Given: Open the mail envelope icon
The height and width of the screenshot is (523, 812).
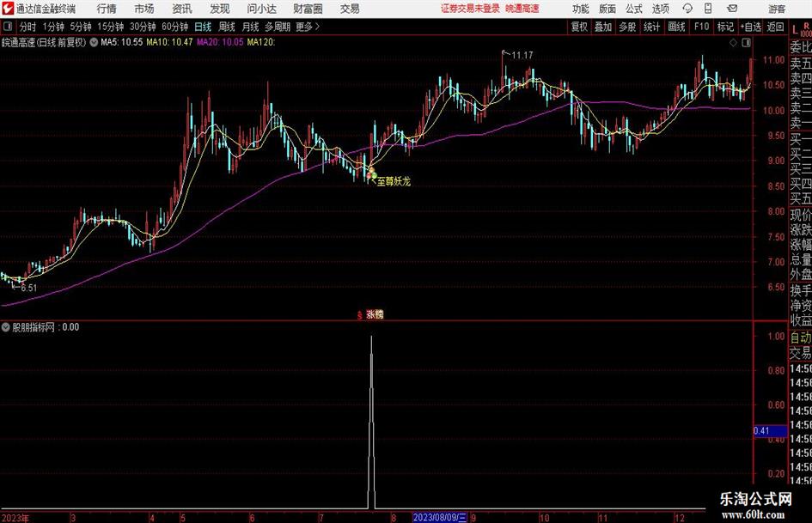Looking at the screenshot, I should (x=732, y=9).
